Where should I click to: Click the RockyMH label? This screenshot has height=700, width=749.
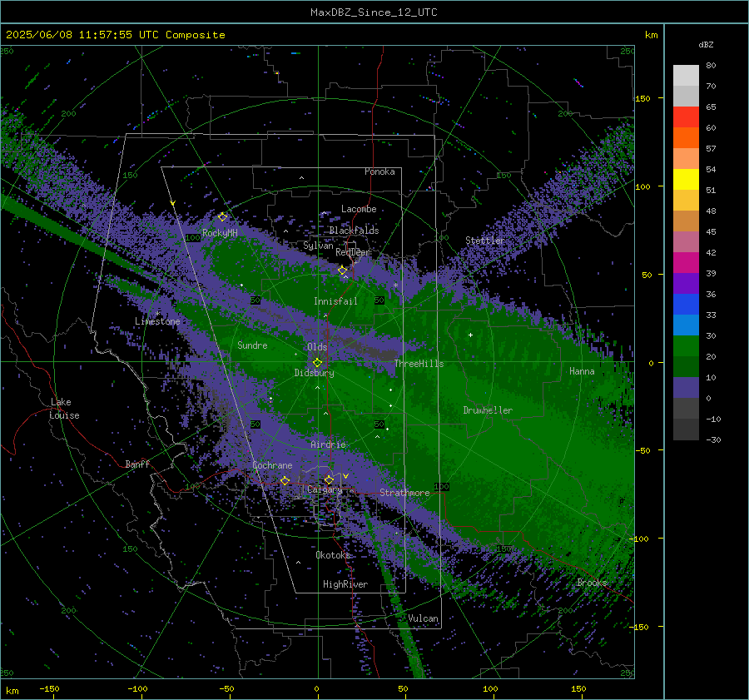point(220,233)
